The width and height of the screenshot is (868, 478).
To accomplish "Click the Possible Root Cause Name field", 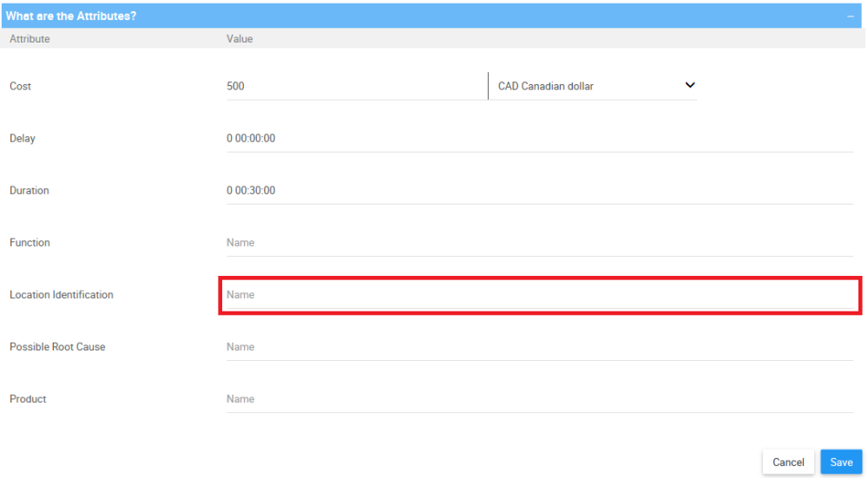I will coord(540,347).
